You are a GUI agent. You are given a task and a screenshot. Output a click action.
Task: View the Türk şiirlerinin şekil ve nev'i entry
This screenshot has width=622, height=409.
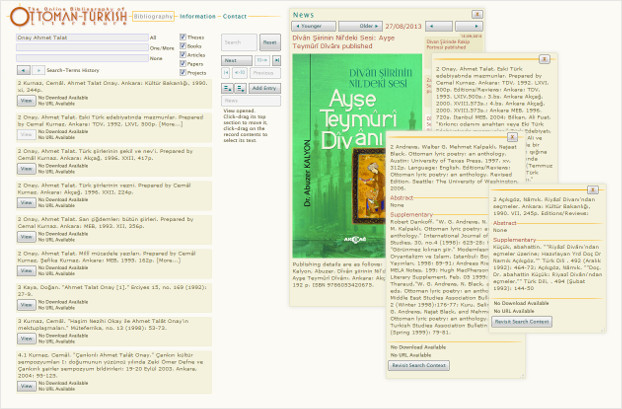pos(27,169)
